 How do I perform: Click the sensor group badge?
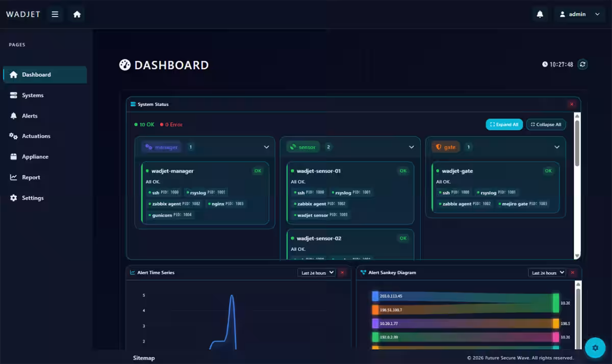tap(303, 147)
